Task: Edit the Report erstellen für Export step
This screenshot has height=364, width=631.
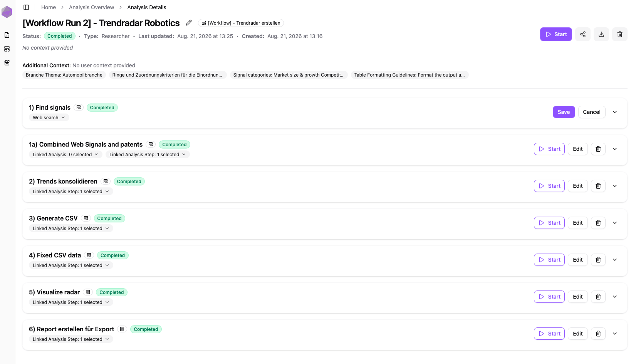Action: click(x=578, y=334)
